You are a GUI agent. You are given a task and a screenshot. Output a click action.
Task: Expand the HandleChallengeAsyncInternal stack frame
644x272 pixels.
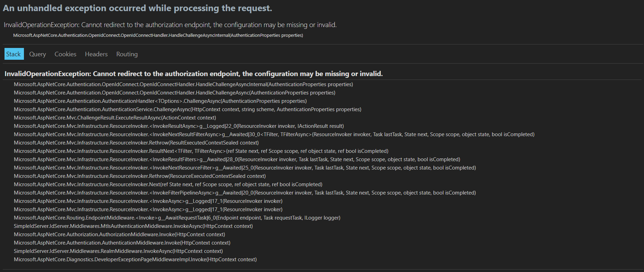coord(183,84)
